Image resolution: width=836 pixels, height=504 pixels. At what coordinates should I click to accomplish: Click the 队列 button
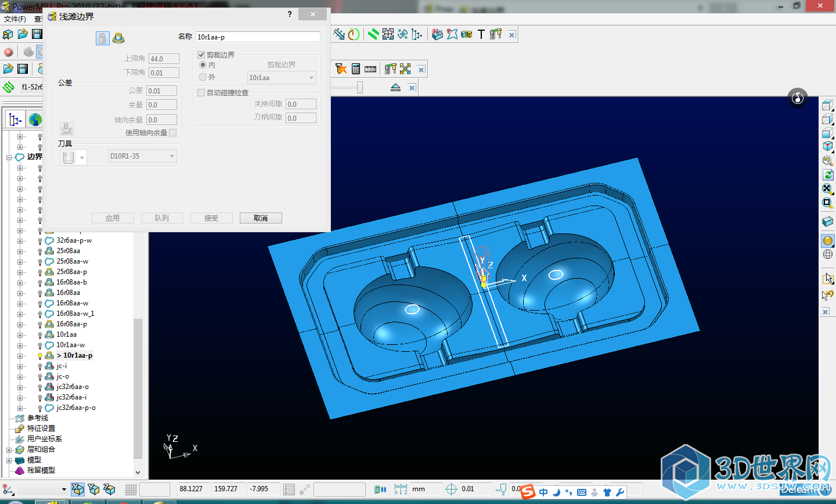click(x=162, y=218)
